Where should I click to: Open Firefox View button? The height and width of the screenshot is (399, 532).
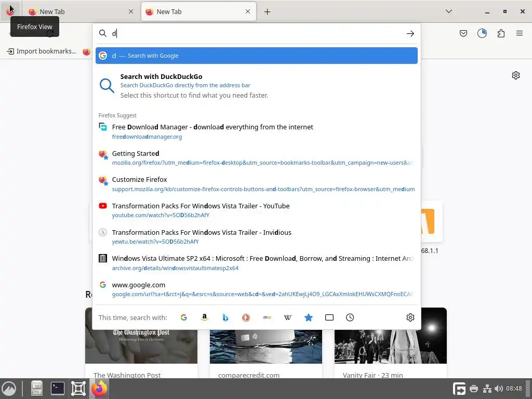click(10, 11)
